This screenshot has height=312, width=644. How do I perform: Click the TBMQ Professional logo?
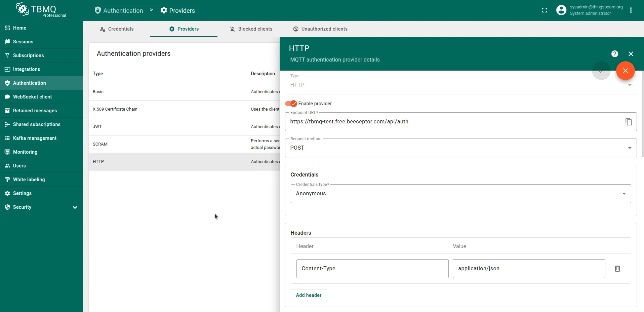click(41, 10)
